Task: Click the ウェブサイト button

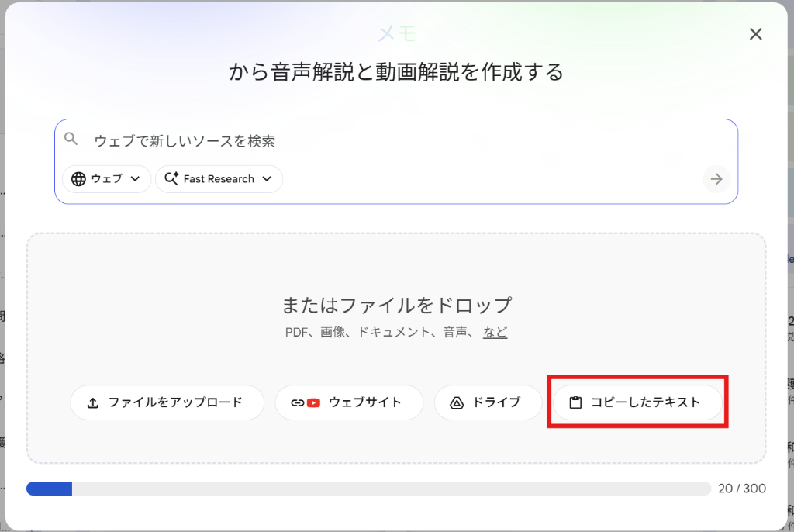Action: (x=349, y=402)
